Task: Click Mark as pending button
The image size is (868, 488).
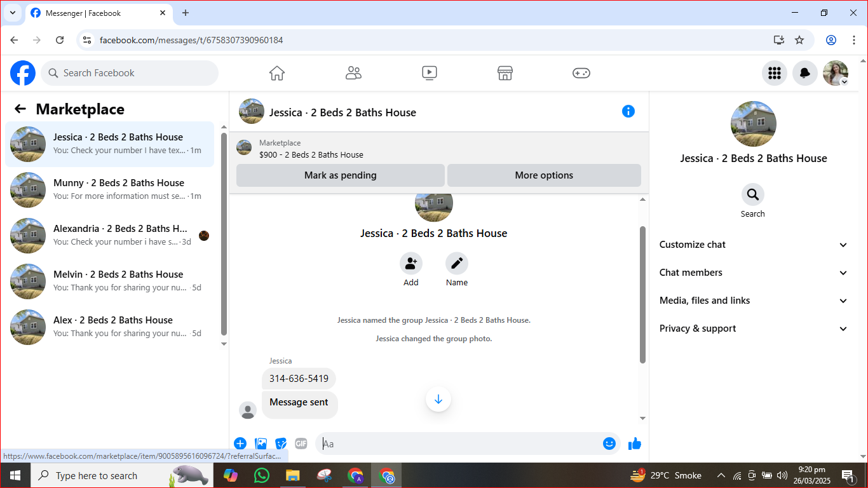Action: [x=341, y=175]
